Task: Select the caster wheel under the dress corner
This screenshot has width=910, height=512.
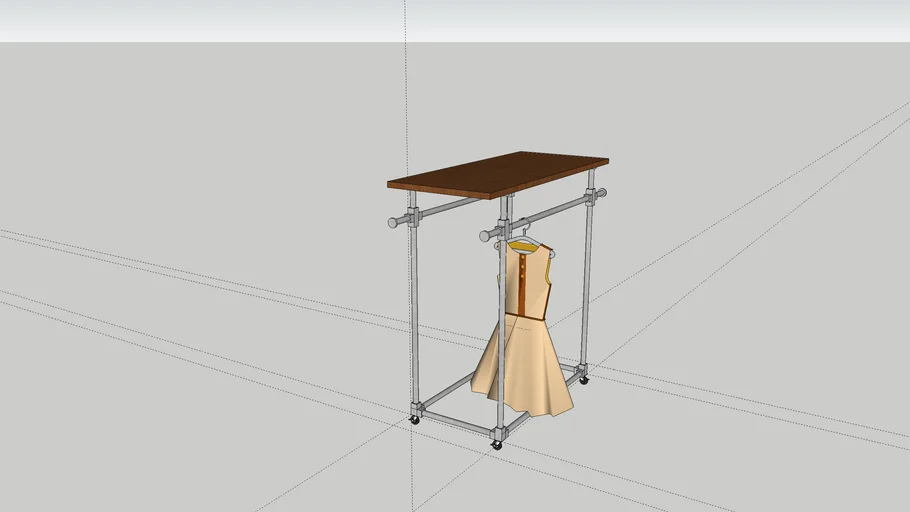Action: [496, 445]
